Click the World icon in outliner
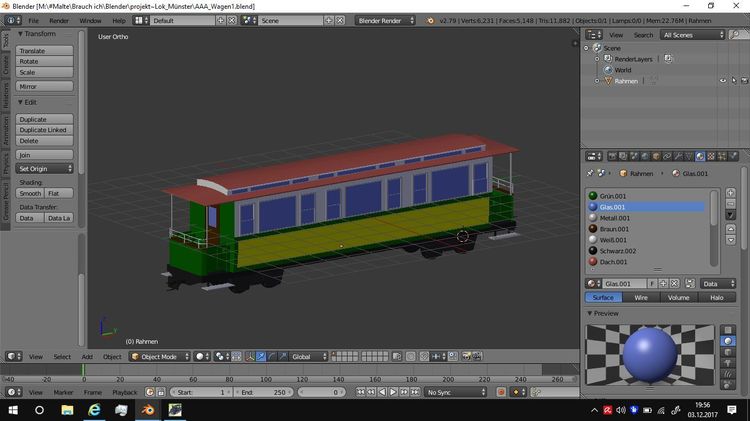The image size is (750, 421). point(608,70)
